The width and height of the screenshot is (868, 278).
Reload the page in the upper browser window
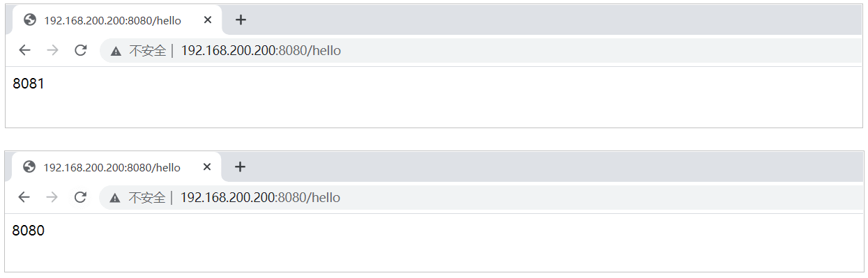pyautogui.click(x=81, y=50)
